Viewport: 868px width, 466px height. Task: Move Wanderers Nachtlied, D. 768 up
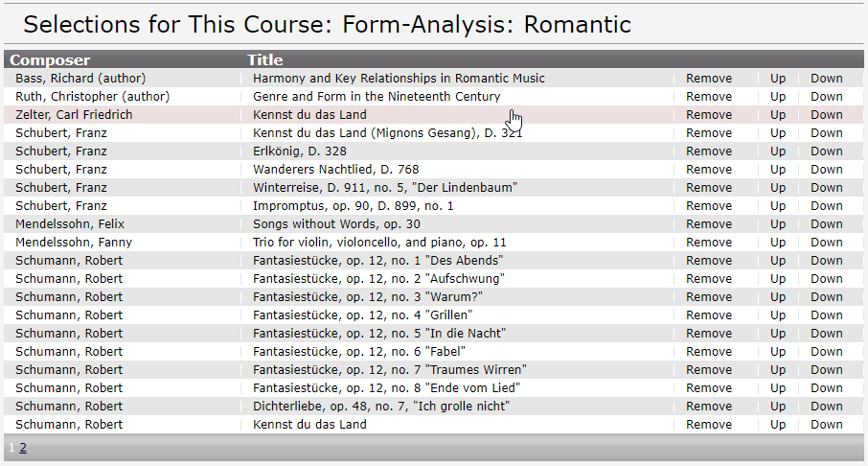(x=778, y=170)
